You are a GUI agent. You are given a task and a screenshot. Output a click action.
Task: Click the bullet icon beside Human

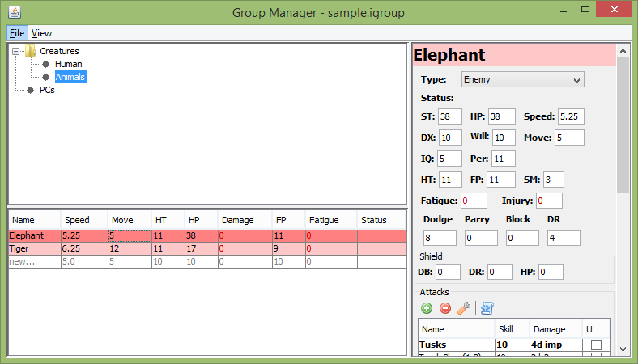pyautogui.click(x=46, y=64)
